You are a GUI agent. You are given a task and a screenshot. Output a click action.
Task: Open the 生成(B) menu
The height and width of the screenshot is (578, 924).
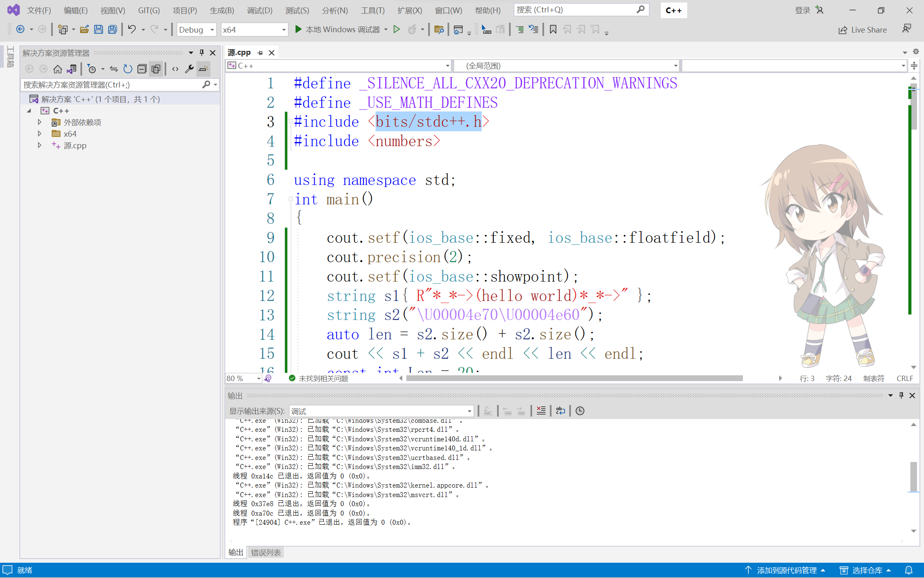pyautogui.click(x=222, y=10)
